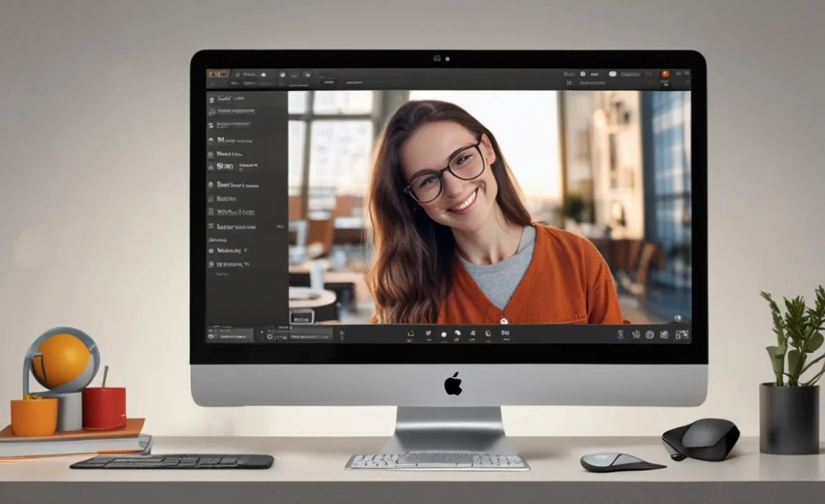Toggle the white pill switch in the top bar
The image size is (825, 504).
point(612,74)
